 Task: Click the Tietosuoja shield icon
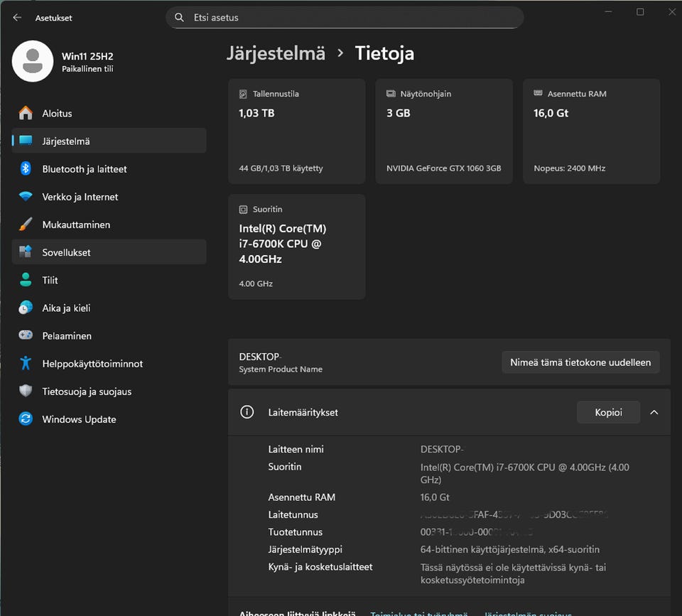26,391
